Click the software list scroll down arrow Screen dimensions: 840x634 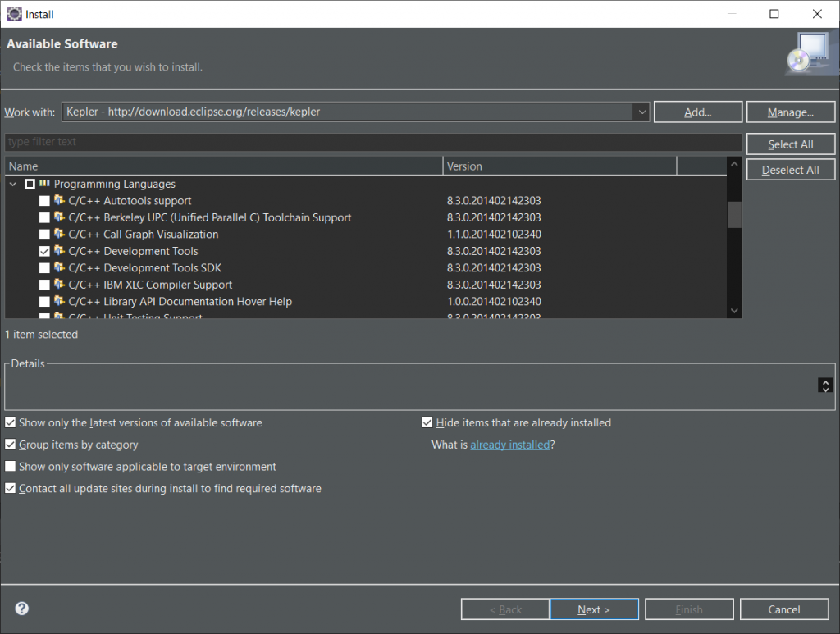[x=734, y=311]
